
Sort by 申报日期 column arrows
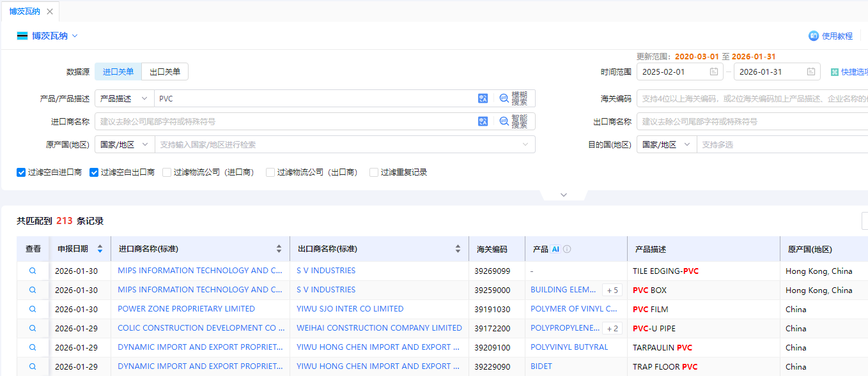(x=100, y=249)
